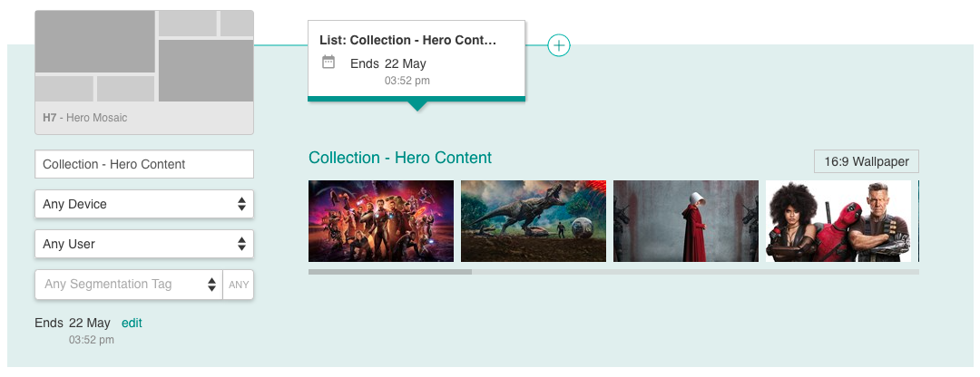Open the Collection - Hero Content heading link
980x377 pixels.
click(400, 158)
